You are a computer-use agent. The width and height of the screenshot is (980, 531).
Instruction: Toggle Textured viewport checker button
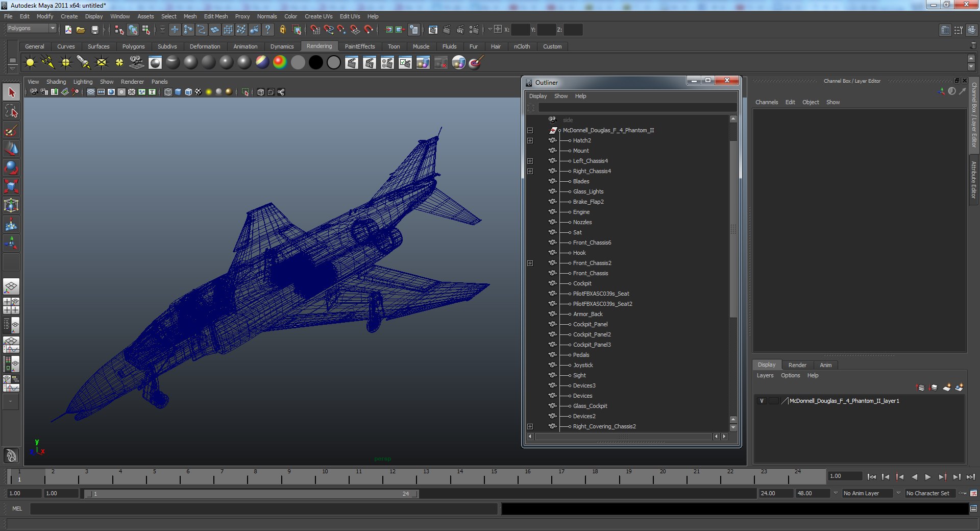click(199, 92)
